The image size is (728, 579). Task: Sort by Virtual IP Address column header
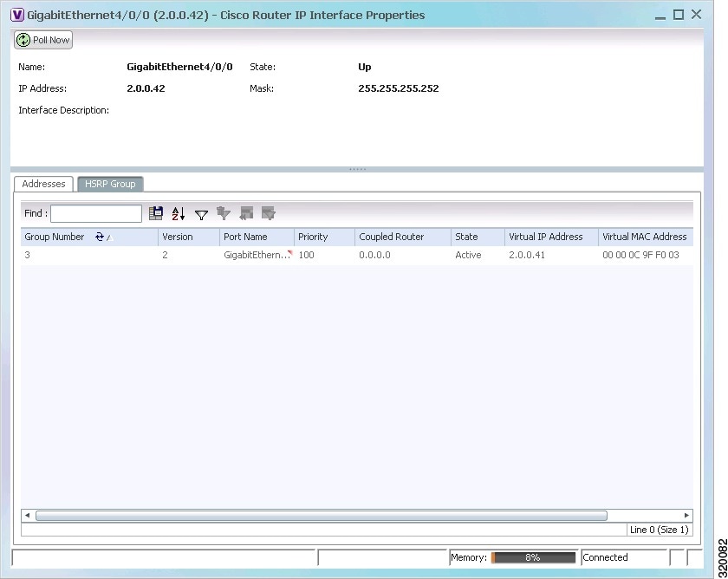[551, 237]
